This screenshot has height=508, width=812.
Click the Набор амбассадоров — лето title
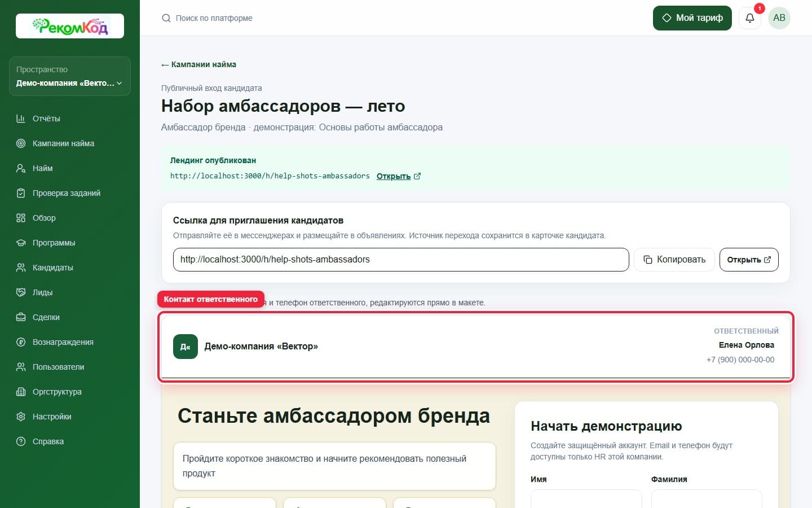(x=283, y=106)
